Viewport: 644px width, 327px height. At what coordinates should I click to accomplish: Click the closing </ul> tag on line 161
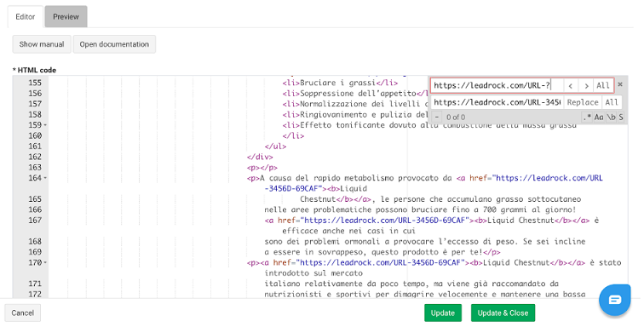[x=276, y=146]
